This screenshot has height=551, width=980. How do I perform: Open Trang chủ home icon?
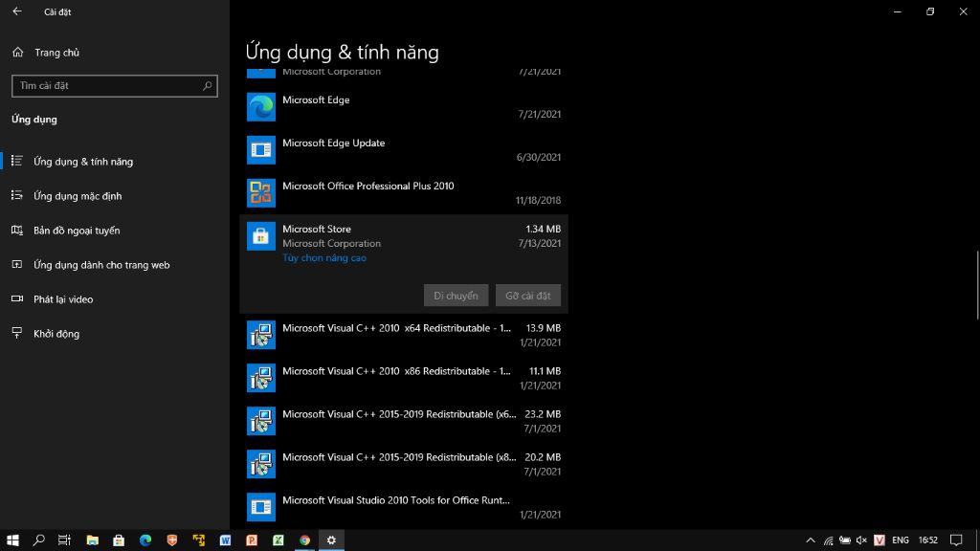17,53
